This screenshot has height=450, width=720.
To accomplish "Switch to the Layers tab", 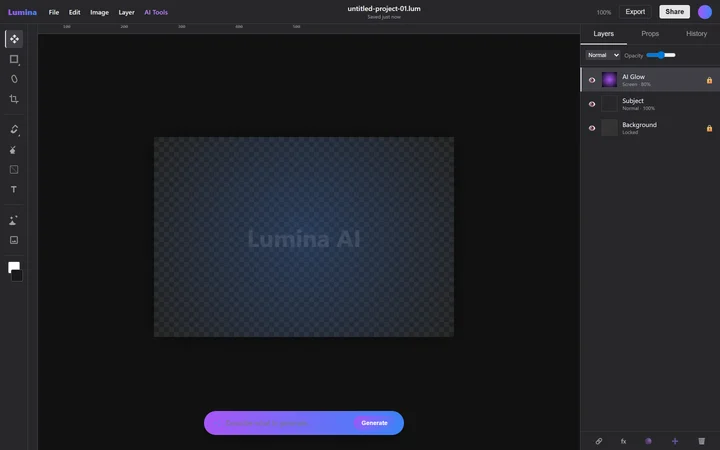I will 603,34.
